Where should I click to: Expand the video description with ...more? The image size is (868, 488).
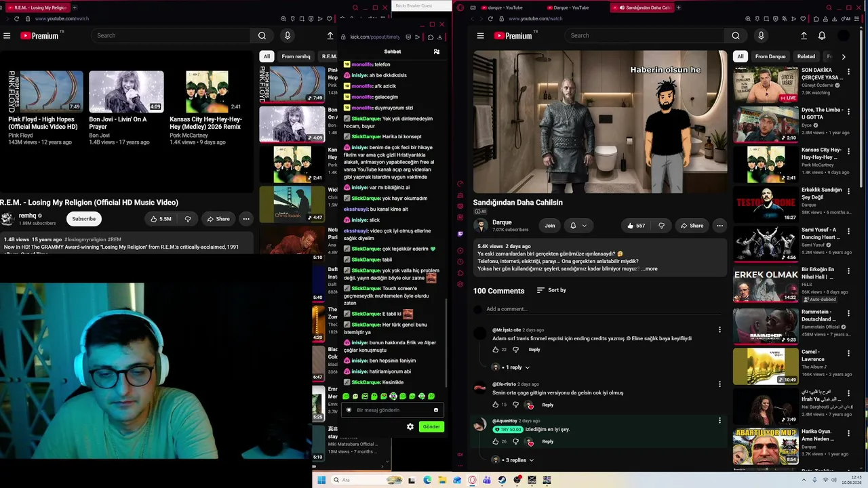(x=649, y=269)
